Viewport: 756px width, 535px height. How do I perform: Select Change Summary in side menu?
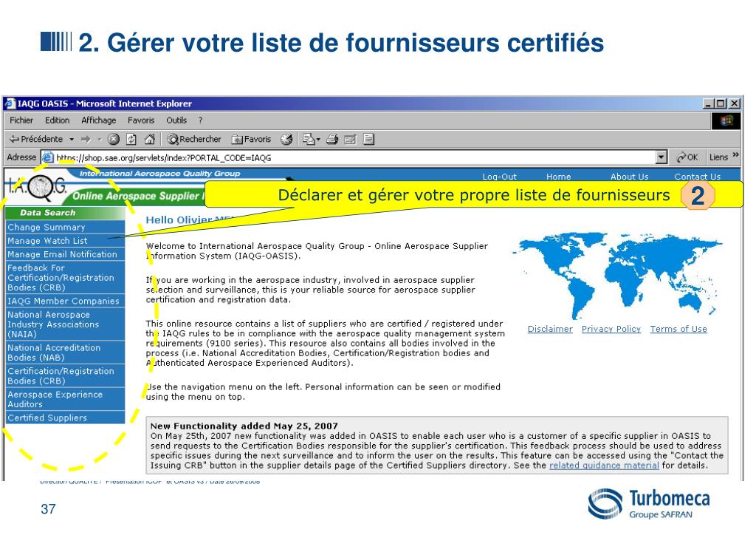(65, 227)
